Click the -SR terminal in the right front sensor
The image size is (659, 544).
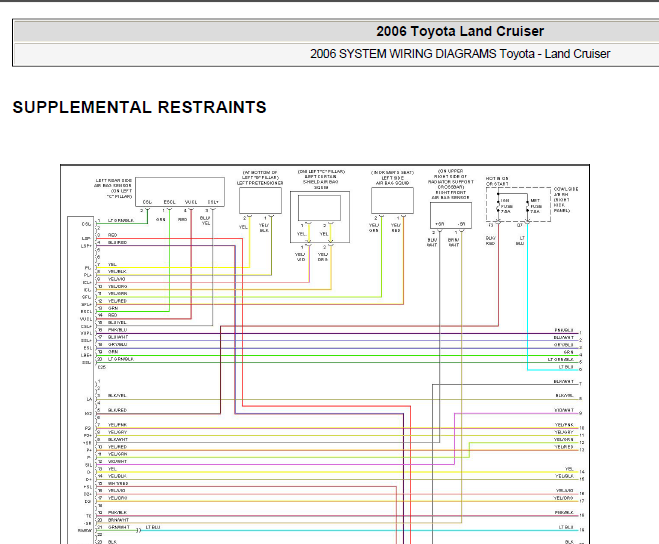click(461, 224)
